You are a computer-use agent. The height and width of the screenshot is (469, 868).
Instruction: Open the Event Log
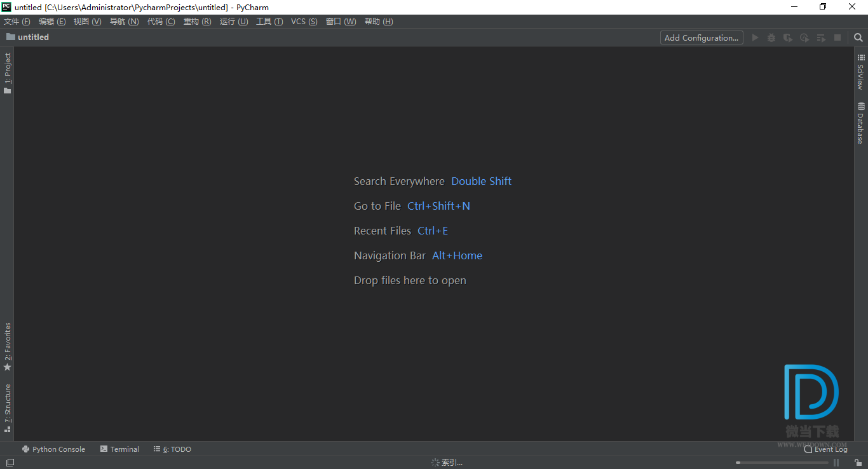[825, 449]
